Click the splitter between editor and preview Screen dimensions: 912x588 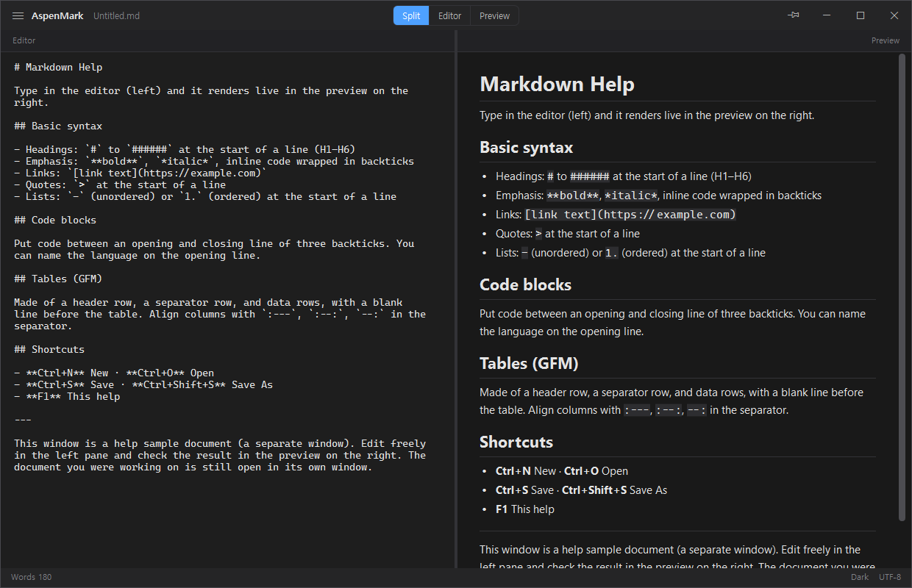click(457, 299)
